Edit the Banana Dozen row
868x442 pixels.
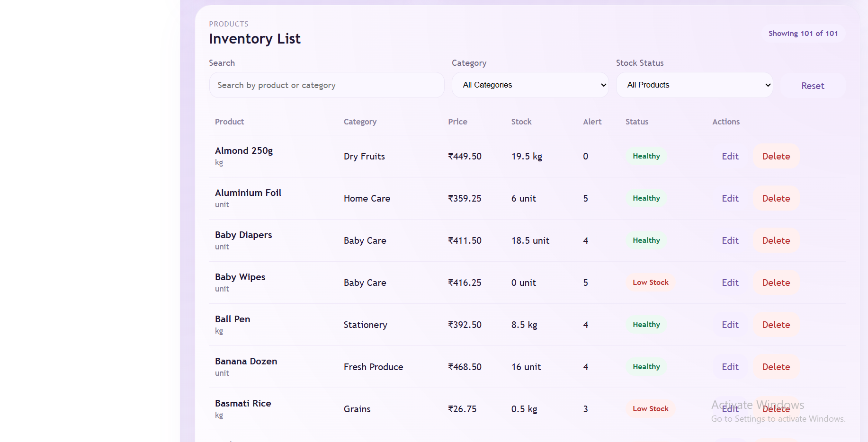(x=730, y=367)
